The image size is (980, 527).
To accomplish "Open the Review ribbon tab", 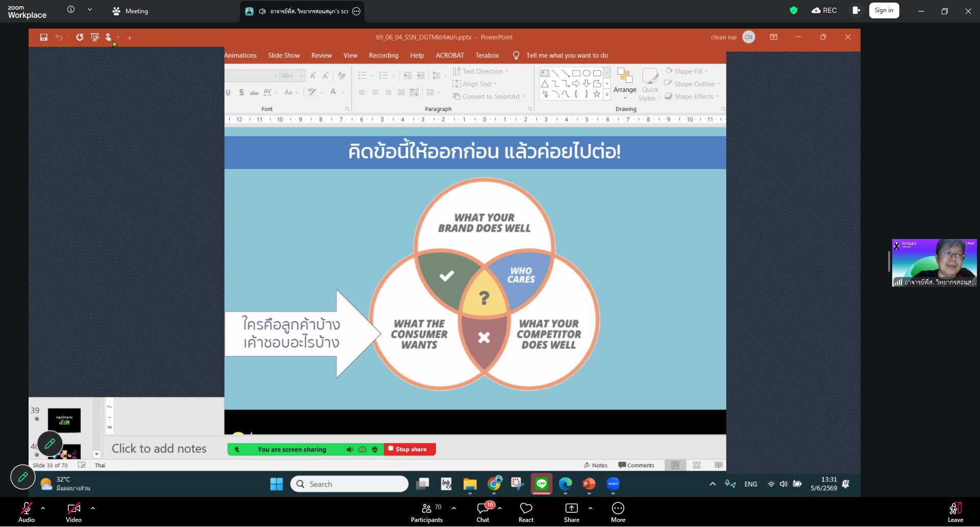I will click(322, 56).
